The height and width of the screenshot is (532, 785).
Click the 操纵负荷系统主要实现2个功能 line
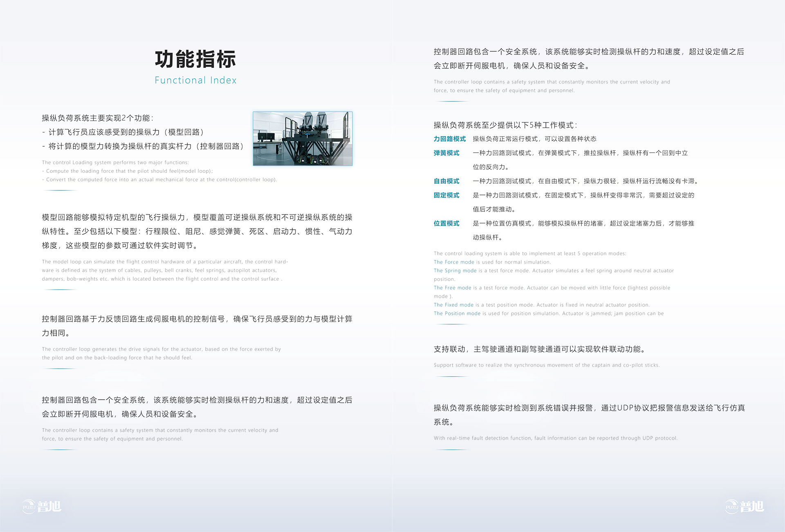coord(97,118)
